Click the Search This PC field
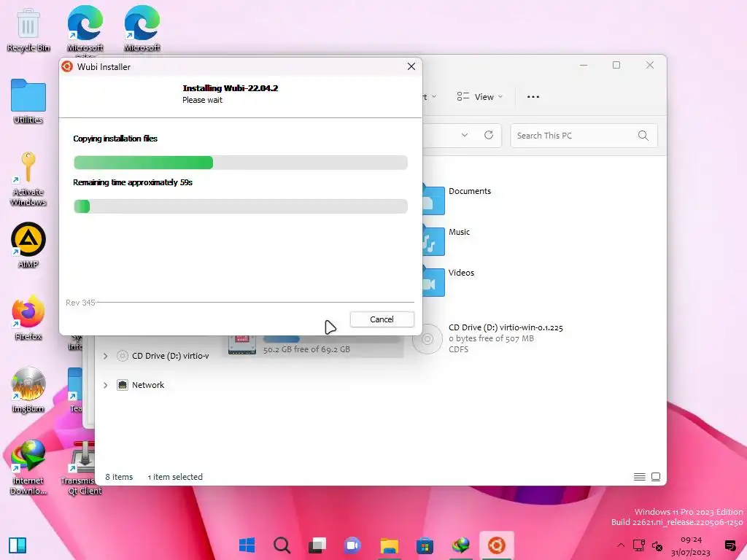Viewport: 747px width, 560px height. (x=584, y=135)
